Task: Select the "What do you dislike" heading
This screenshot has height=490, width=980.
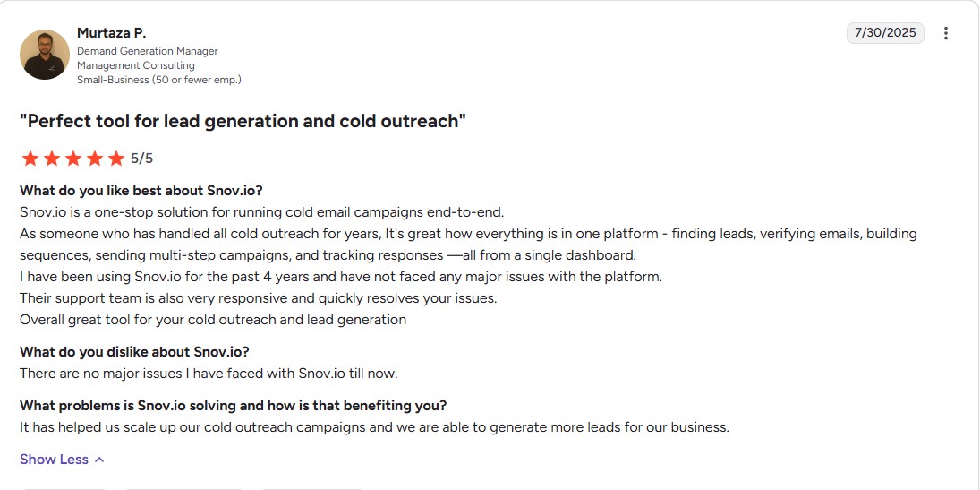Action: [x=134, y=352]
